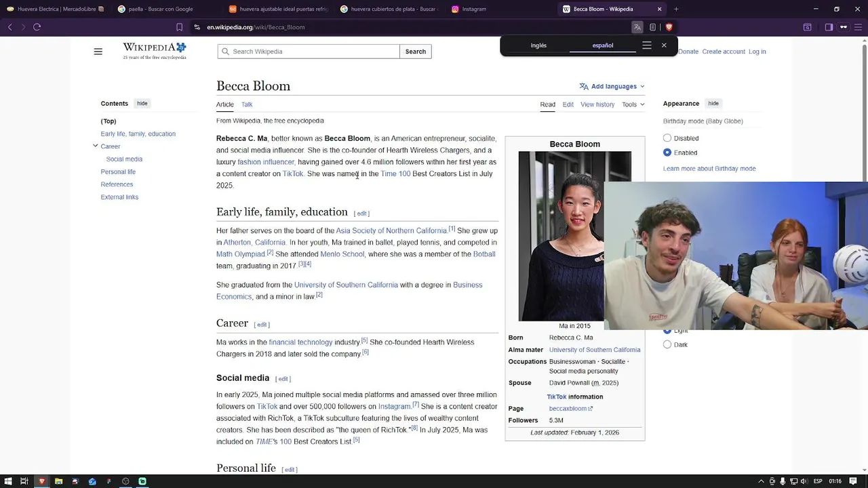Jump to Social media in the contents
The height and width of the screenshot is (488, 868).
pyautogui.click(x=124, y=159)
